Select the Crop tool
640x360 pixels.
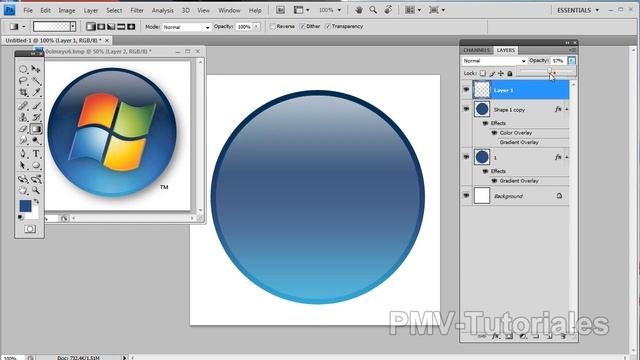point(23,93)
